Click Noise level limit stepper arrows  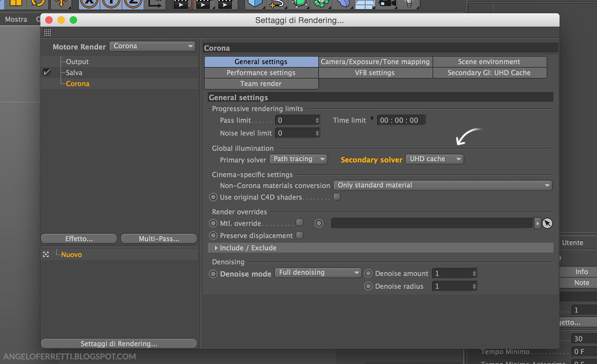pos(317,133)
